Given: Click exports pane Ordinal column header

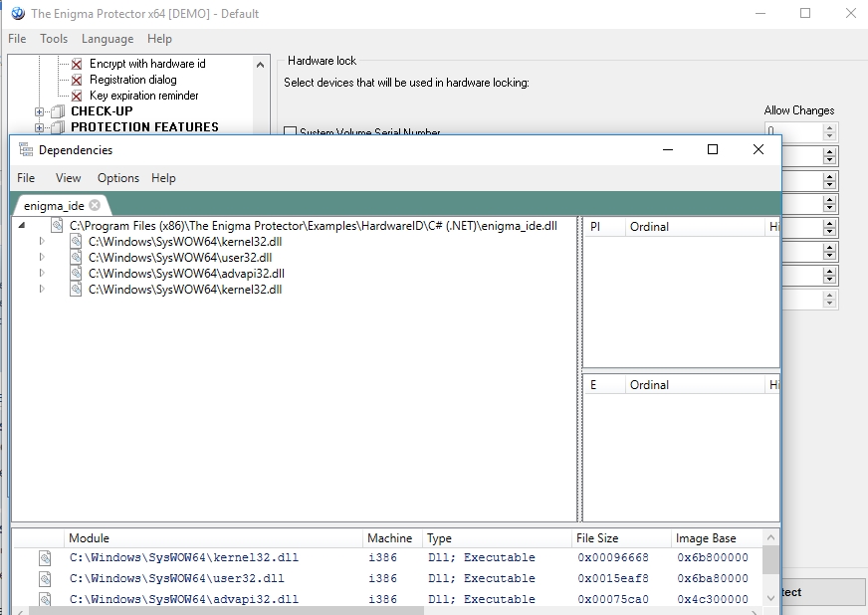Looking at the screenshot, I should (x=695, y=385).
